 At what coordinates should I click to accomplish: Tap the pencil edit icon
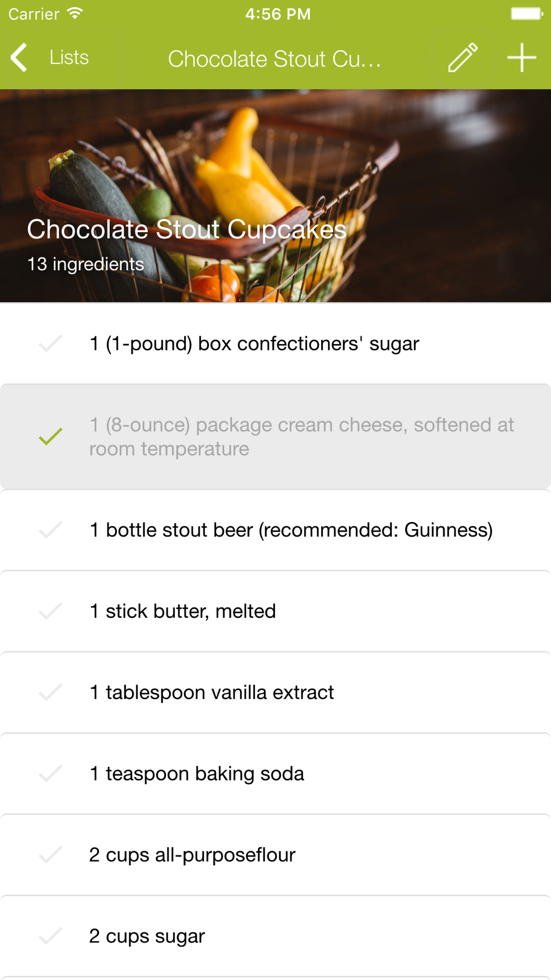(463, 57)
